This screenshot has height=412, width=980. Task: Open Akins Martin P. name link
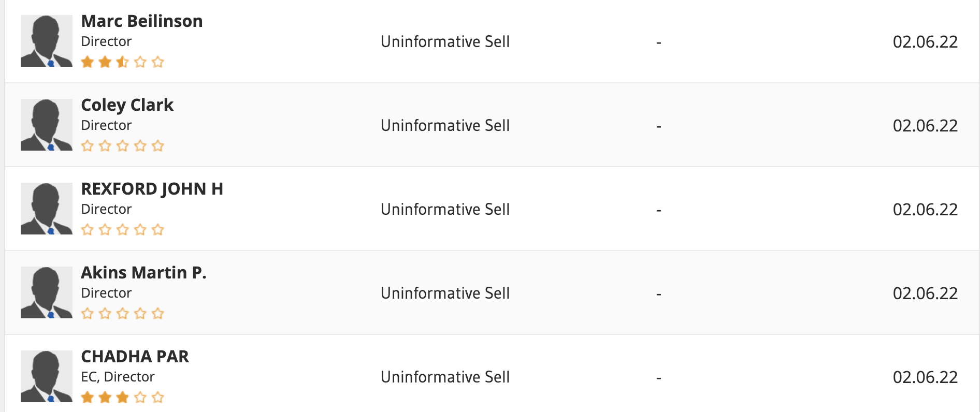(144, 273)
